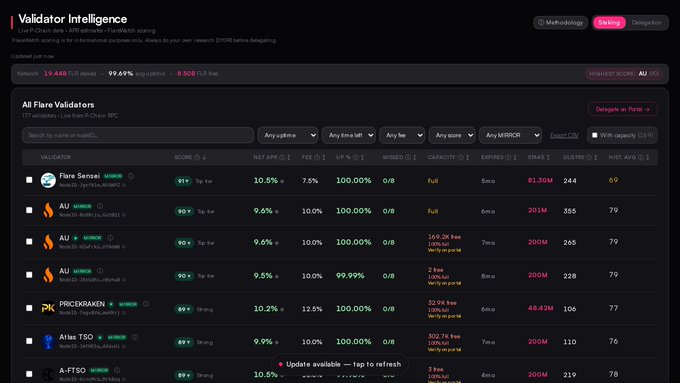The image size is (680, 383).
Task: Click Flare Sensei validator logo
Action: pos(48,180)
